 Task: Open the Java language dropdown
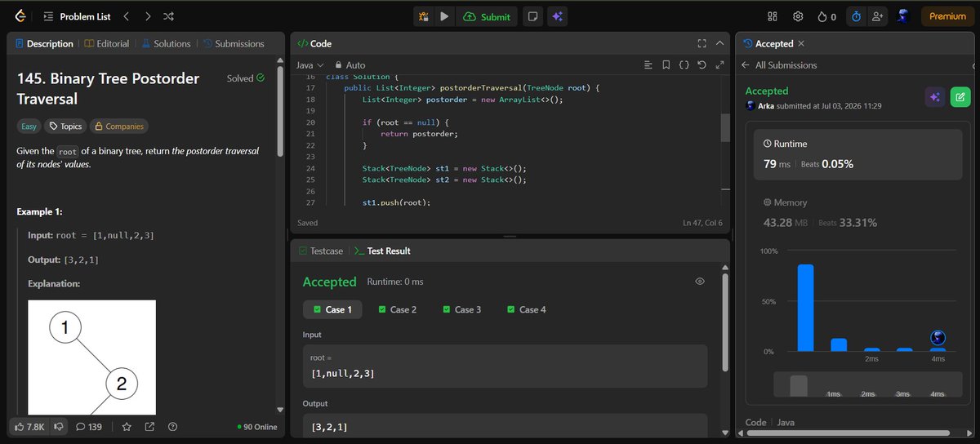pyautogui.click(x=310, y=65)
